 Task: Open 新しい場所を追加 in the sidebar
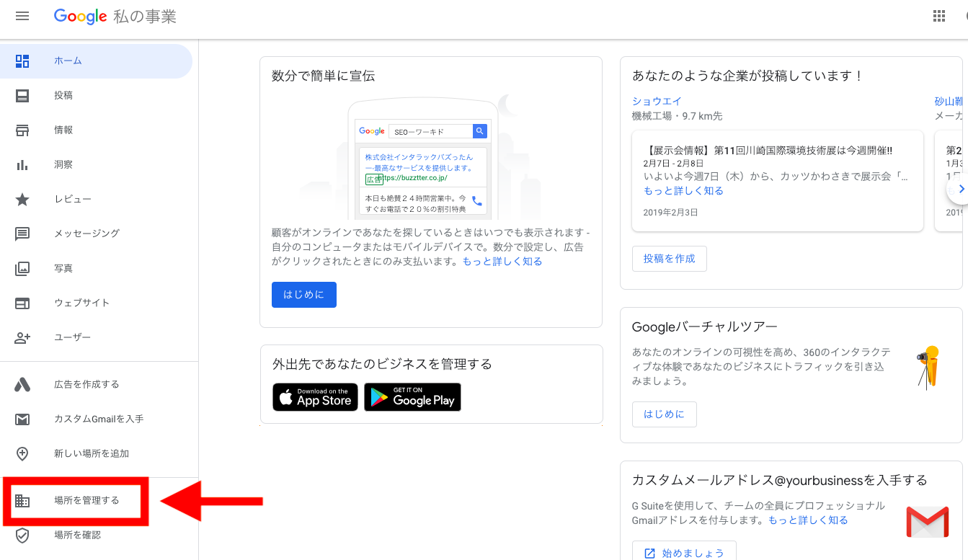click(x=97, y=454)
